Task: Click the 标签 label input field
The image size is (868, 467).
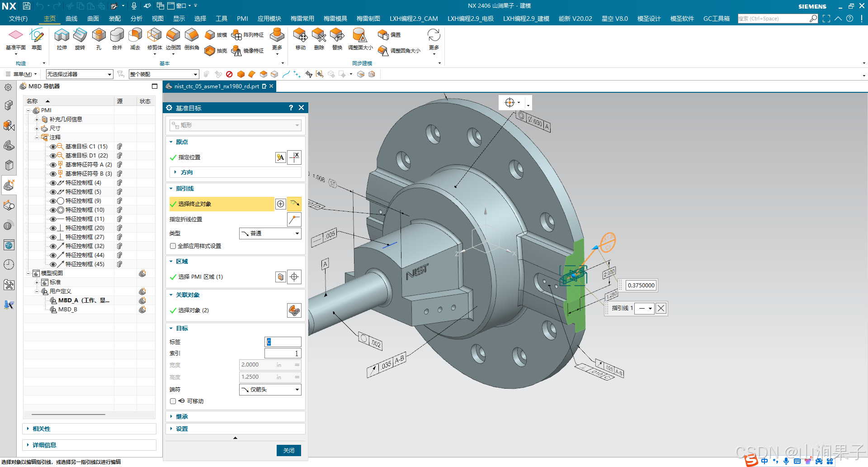Action: [x=283, y=342]
